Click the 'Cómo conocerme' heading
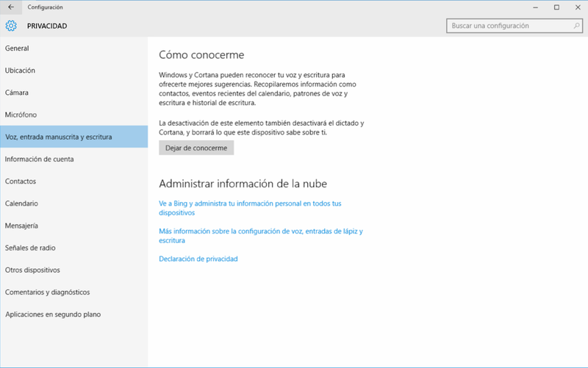588x368 pixels. point(201,54)
